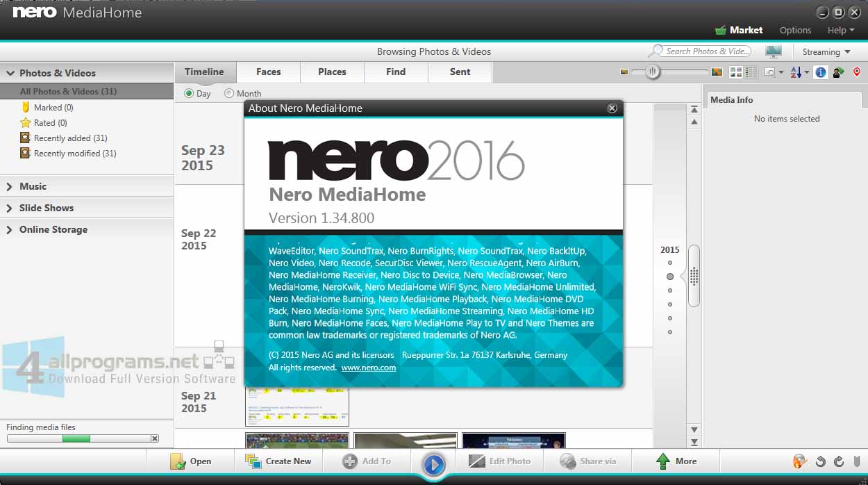The image size is (868, 485).
Task: Click the large selected 2015 timeline dot
Action: [x=670, y=277]
